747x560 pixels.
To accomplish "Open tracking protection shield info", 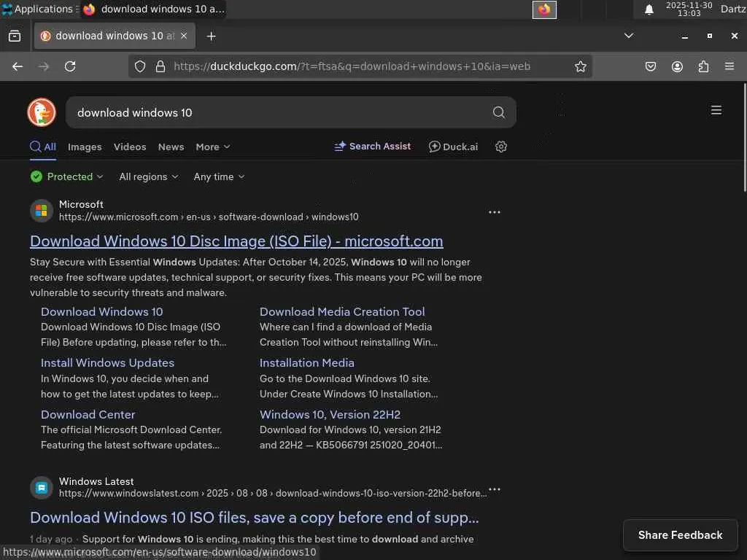I will (x=139, y=66).
